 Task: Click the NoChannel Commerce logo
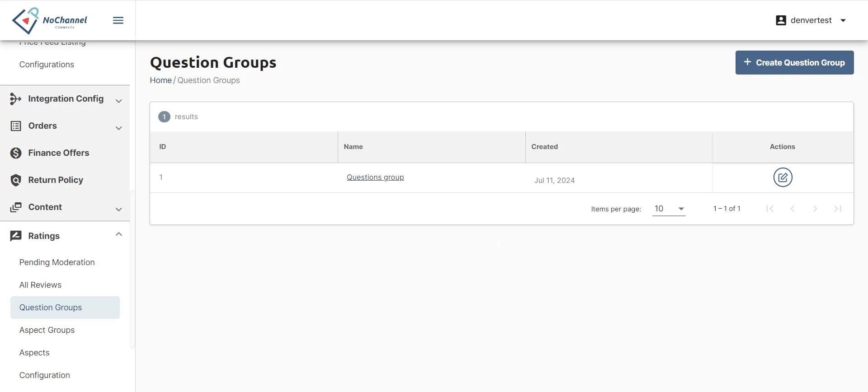(x=49, y=20)
